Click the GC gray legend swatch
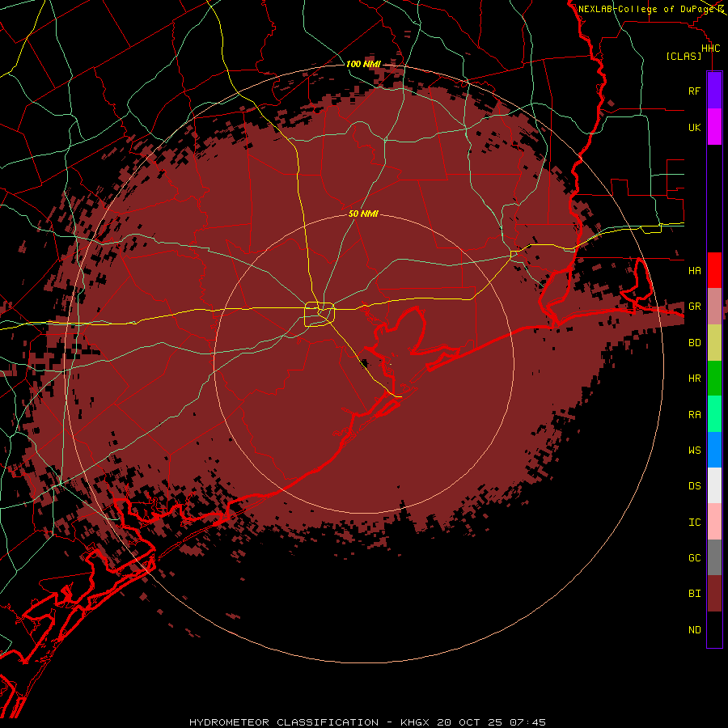The image size is (728, 728). [x=714, y=557]
